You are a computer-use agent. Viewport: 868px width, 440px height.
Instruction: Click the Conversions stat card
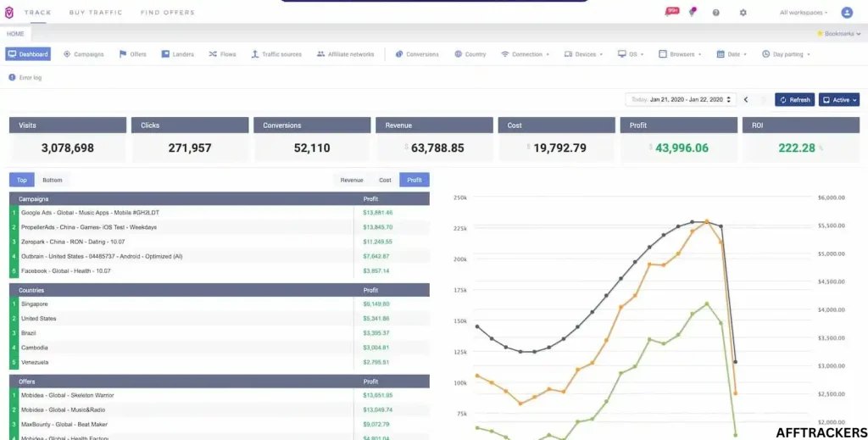312,140
